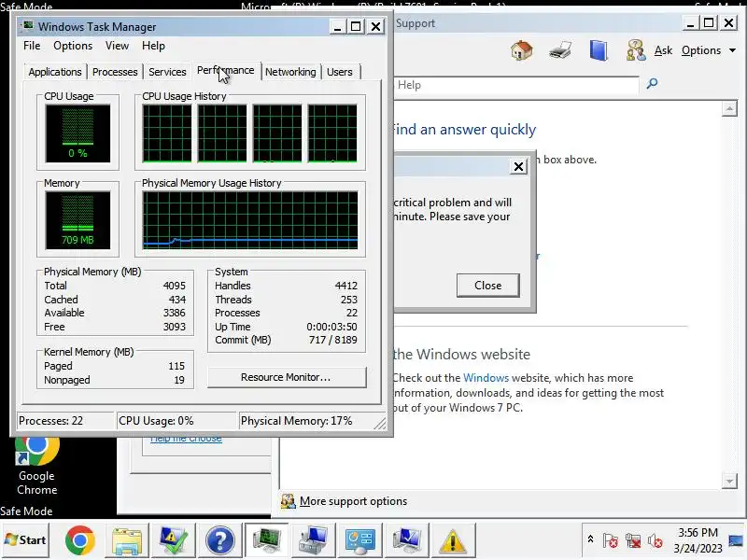Click the taskbar icon right of Task Manager
The height and width of the screenshot is (560, 747).
click(x=313, y=540)
